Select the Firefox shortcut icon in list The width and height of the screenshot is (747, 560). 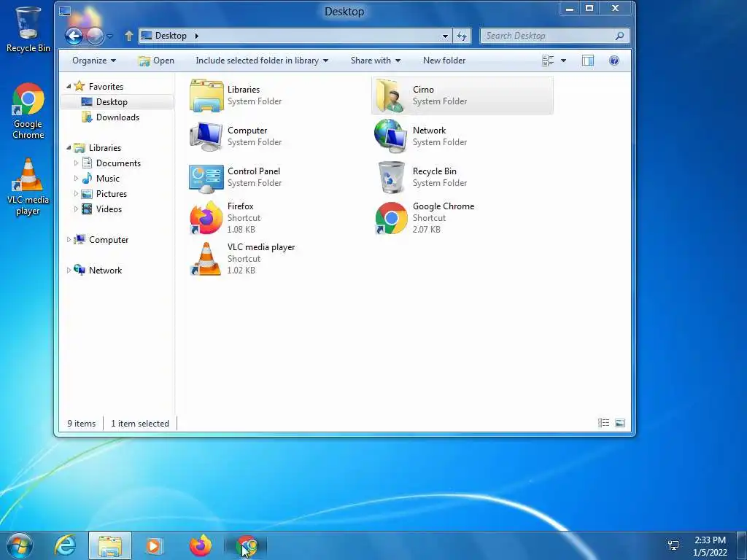point(206,218)
